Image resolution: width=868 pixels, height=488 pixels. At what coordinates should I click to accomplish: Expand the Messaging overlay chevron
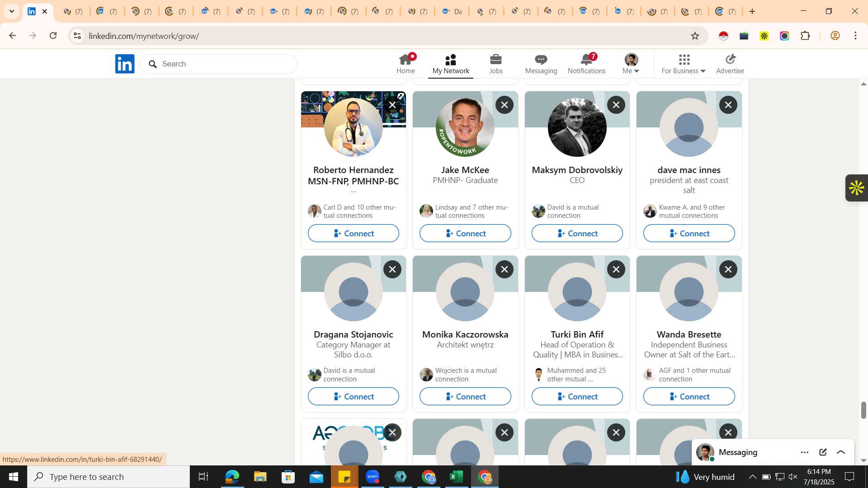[841, 452]
